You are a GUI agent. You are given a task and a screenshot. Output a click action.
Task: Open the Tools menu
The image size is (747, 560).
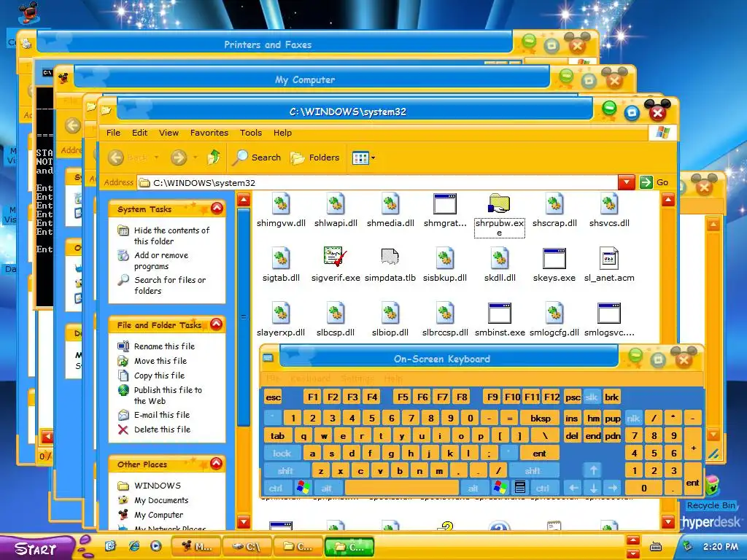(x=251, y=133)
